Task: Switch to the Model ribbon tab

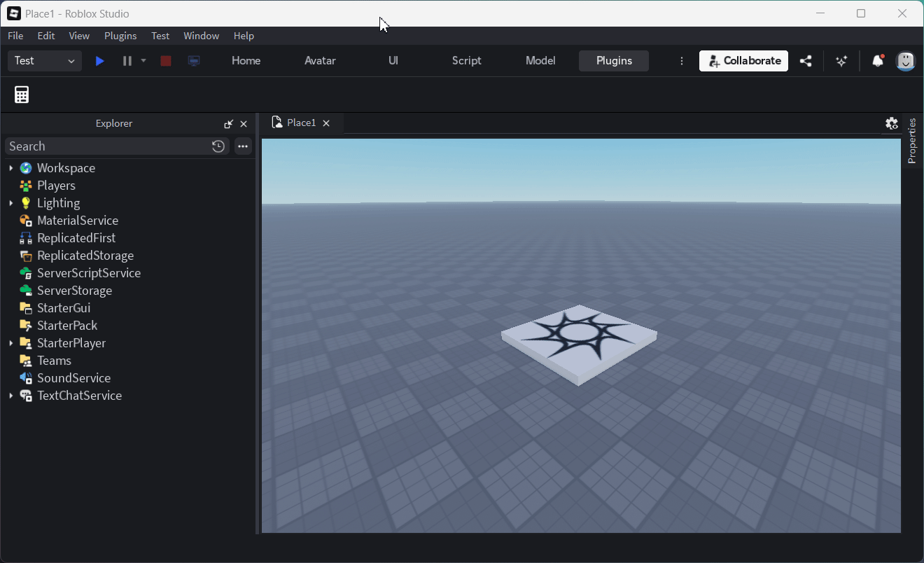Action: [540, 61]
